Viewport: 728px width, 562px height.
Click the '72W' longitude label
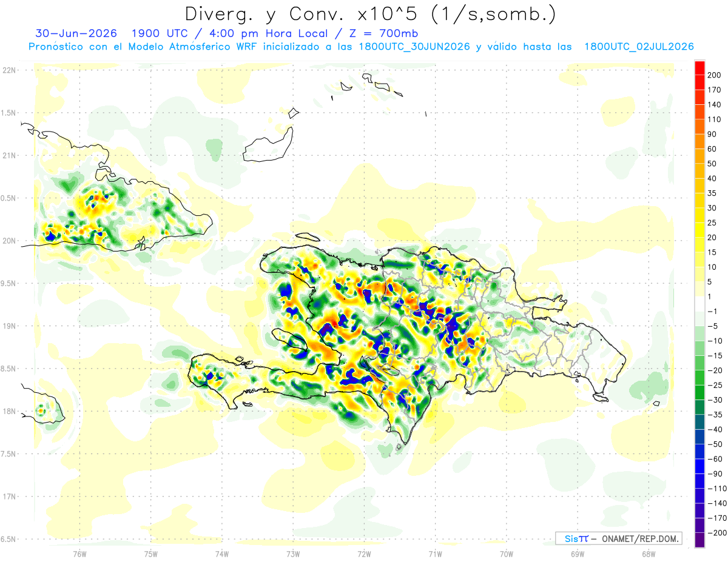[364, 553]
